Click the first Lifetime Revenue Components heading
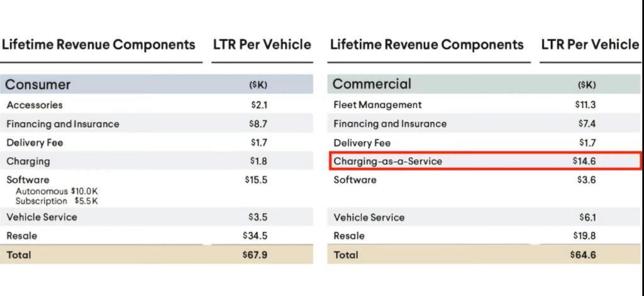 tap(99, 45)
